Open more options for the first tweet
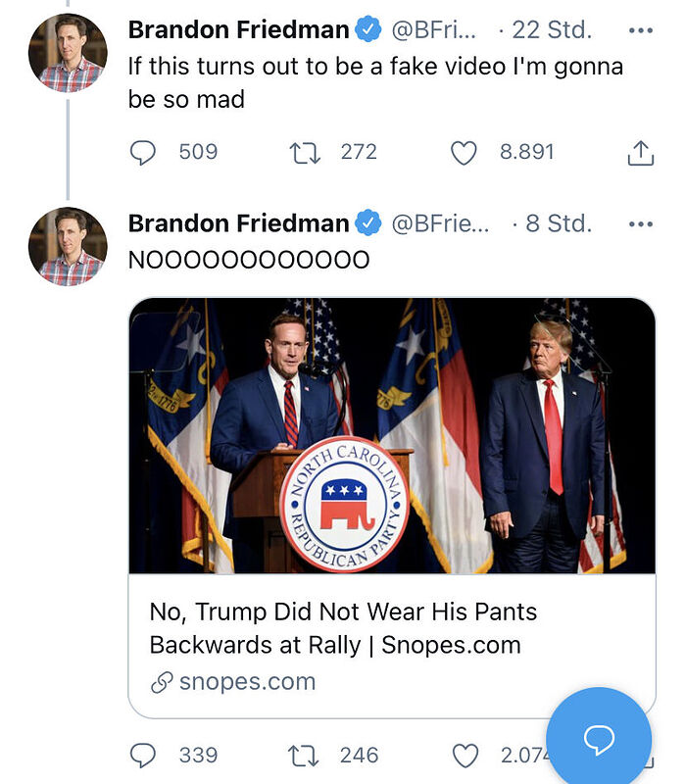 point(640,30)
